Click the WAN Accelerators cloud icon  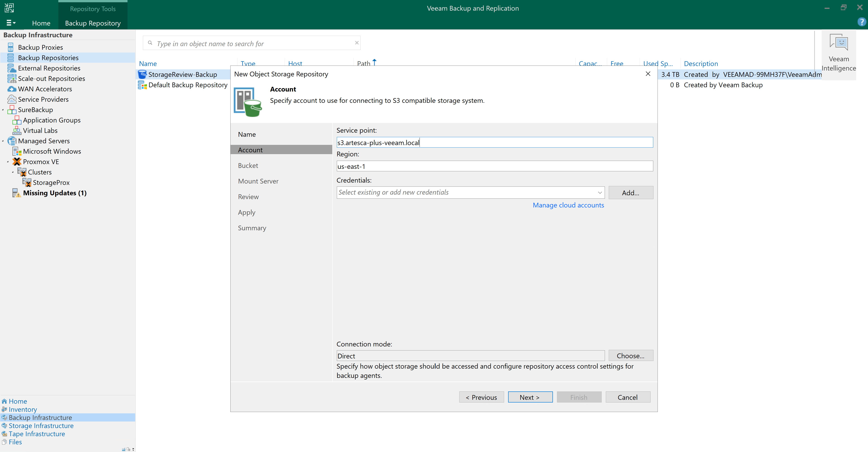click(12, 89)
